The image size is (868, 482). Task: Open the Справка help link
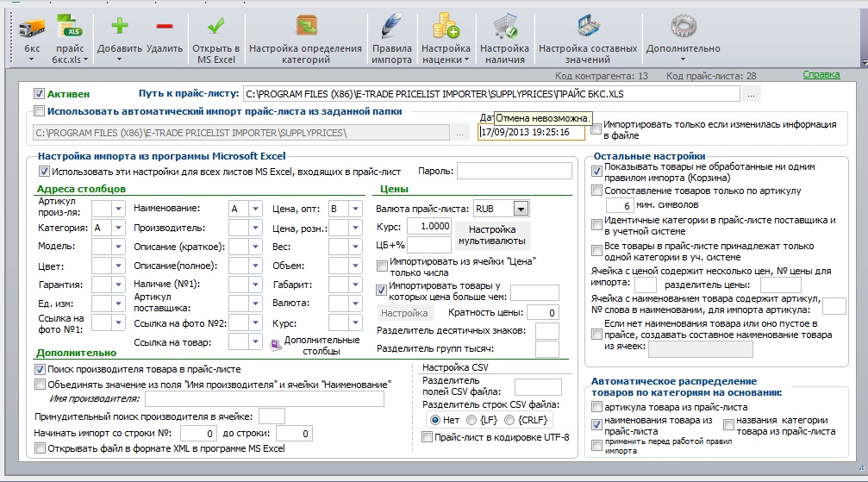pyautogui.click(x=821, y=74)
